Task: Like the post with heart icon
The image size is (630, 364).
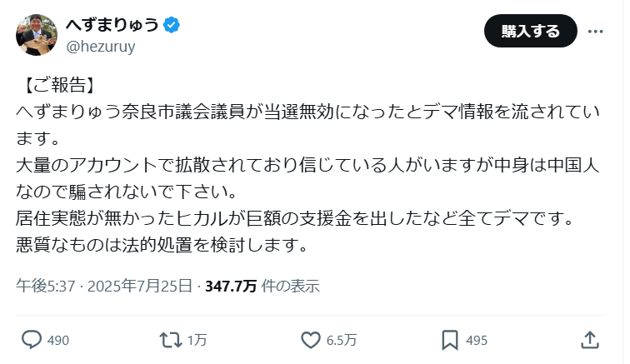Action: pyautogui.click(x=310, y=340)
